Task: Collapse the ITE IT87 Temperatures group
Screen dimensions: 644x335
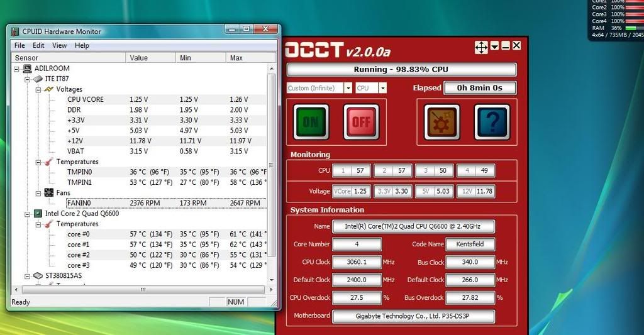Action: (38, 162)
